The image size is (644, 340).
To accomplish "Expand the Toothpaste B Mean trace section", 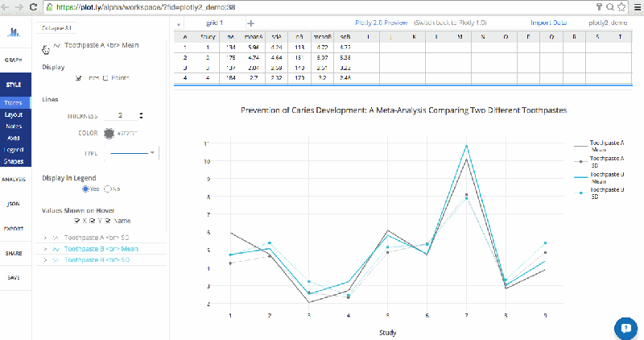I will click(x=45, y=249).
